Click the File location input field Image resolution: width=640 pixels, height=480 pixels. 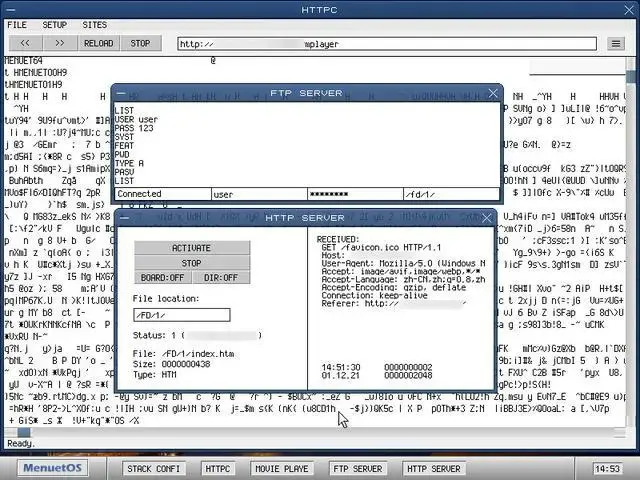(181, 315)
